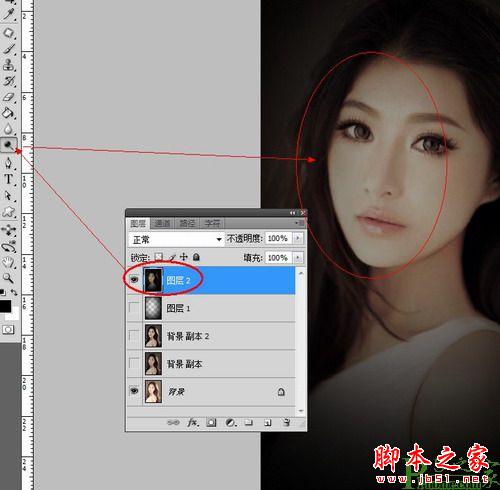Add a layer mask
500x490 pixels.
click(x=211, y=423)
